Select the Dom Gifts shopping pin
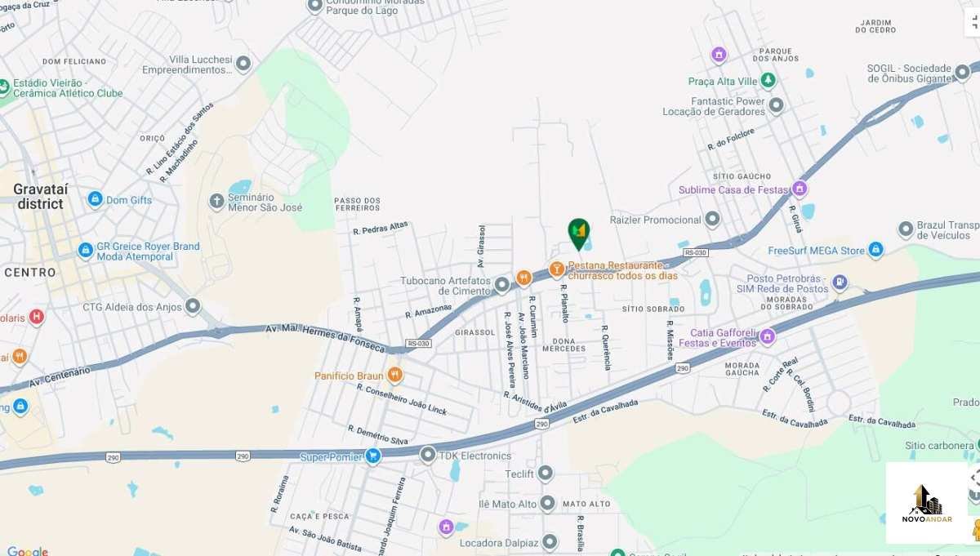The height and width of the screenshot is (556, 980). 96,199
